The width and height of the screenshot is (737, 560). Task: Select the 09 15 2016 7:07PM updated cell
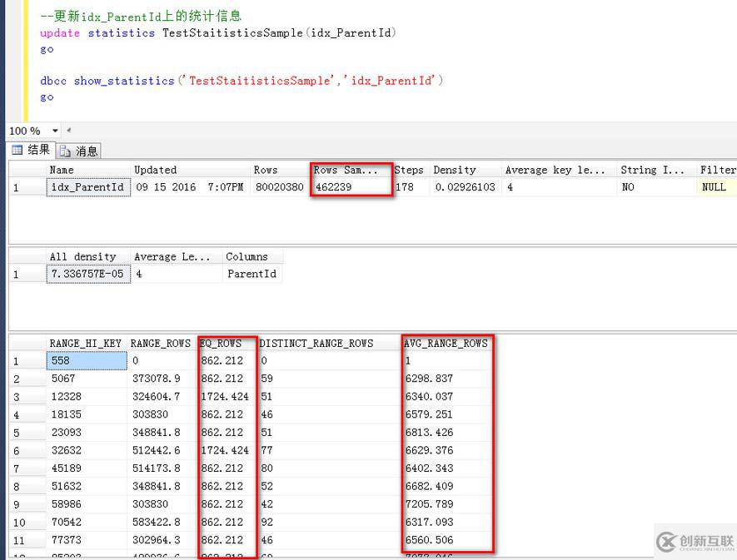coord(191,187)
